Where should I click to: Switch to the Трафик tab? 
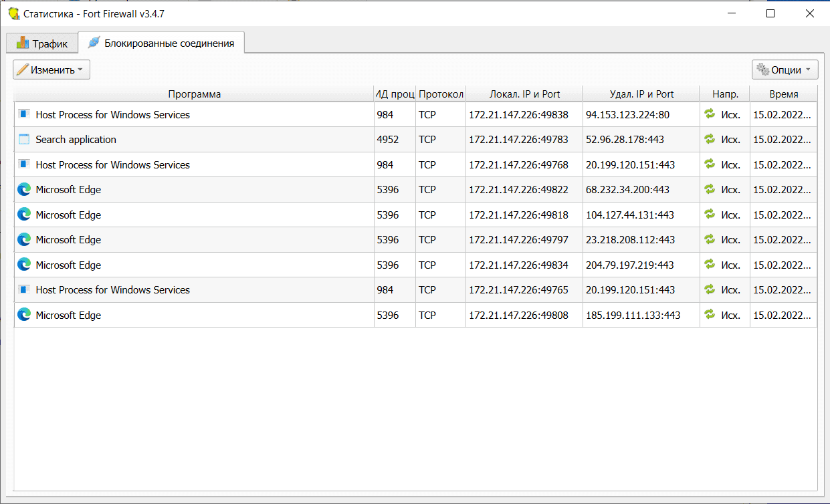point(41,43)
